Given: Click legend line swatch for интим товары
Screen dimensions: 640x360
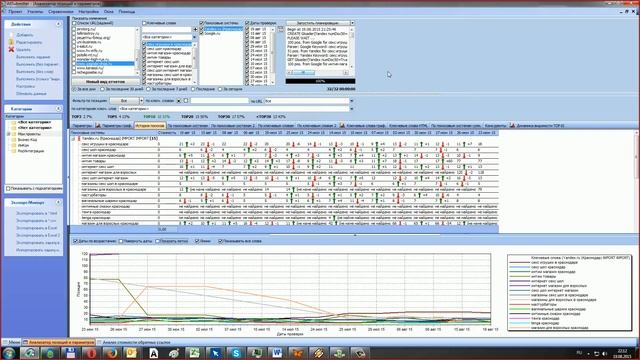Looking at the screenshot, I should pyautogui.click(x=519, y=277).
